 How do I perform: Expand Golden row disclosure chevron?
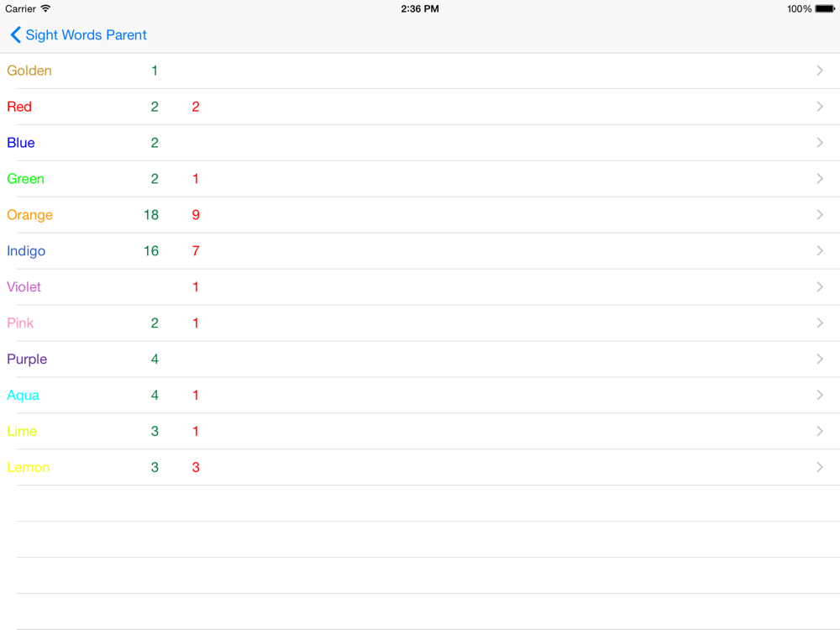820,71
